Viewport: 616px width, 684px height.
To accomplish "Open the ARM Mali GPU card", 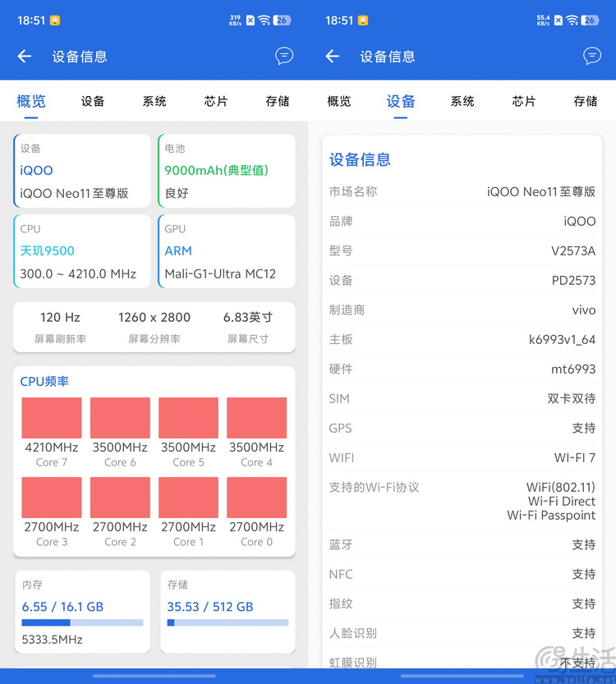I will (227, 250).
